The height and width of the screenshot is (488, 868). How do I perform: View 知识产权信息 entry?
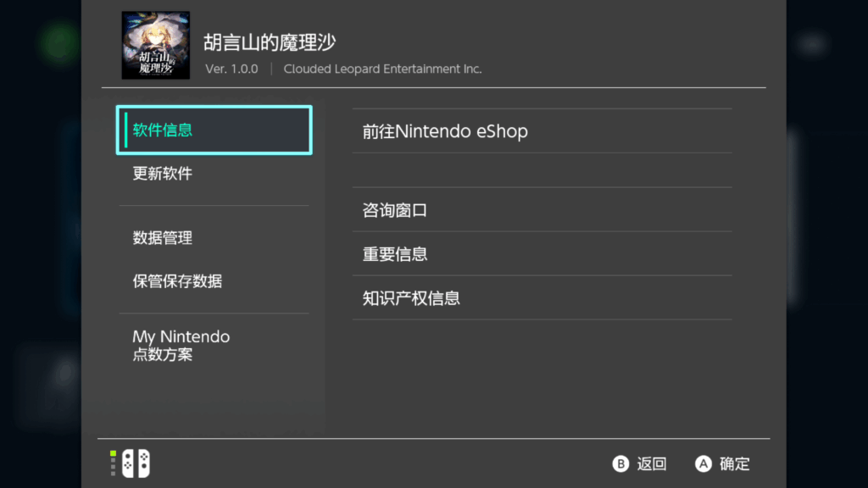pyautogui.click(x=542, y=298)
